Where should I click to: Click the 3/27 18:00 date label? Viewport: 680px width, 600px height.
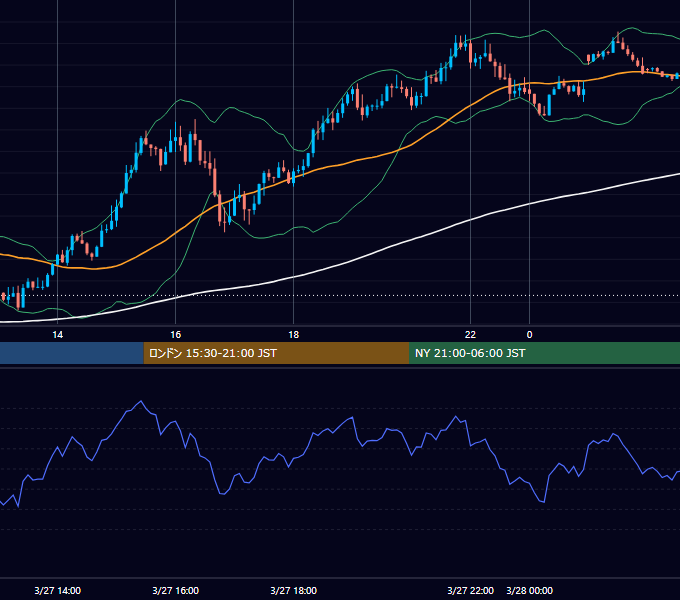(x=294, y=590)
